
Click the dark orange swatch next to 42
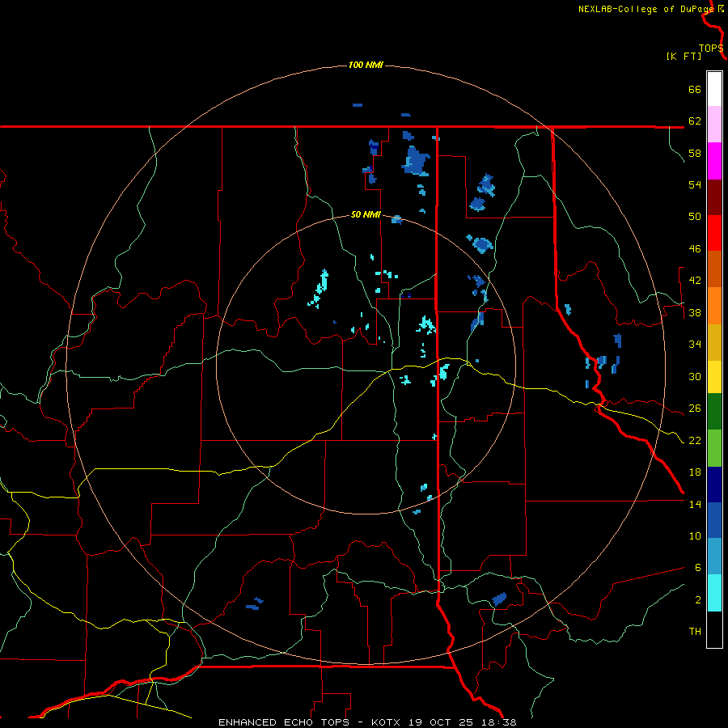pos(714,269)
